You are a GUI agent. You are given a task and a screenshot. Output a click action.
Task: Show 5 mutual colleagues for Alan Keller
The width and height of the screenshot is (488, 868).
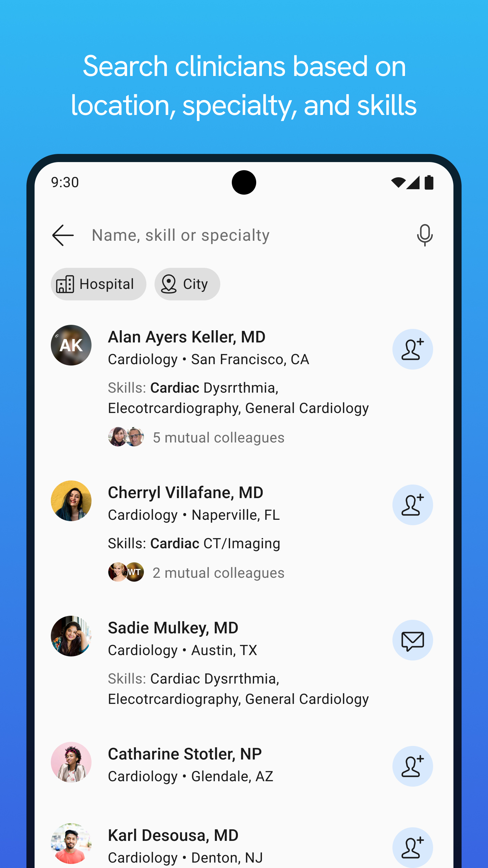click(x=219, y=437)
